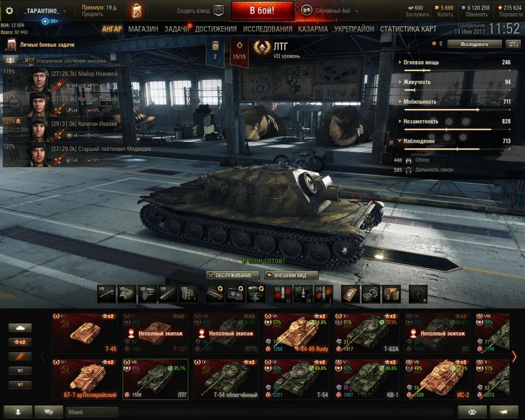The width and height of the screenshot is (525, 420).
Task: Open the _TAPAHTIHO_ account dropdown
Action: tap(45, 11)
